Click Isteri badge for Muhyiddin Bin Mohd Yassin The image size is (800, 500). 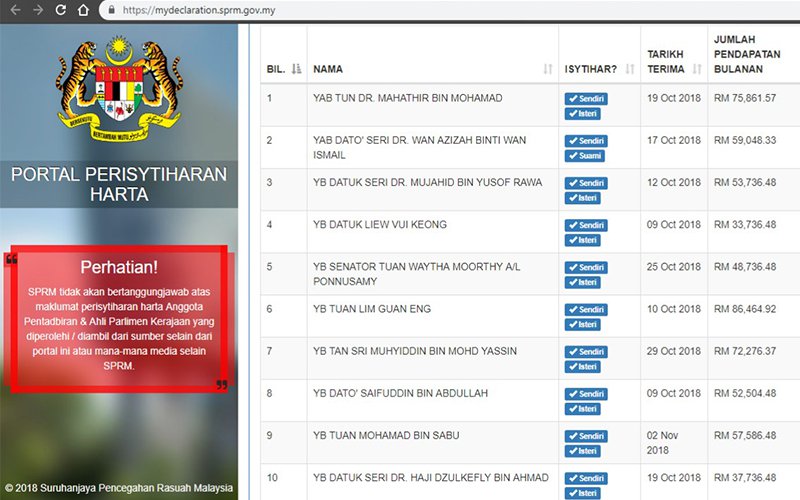click(583, 367)
